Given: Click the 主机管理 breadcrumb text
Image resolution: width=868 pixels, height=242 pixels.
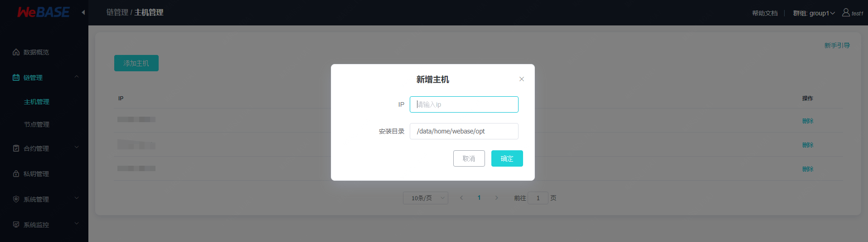Looking at the screenshot, I should point(149,13).
